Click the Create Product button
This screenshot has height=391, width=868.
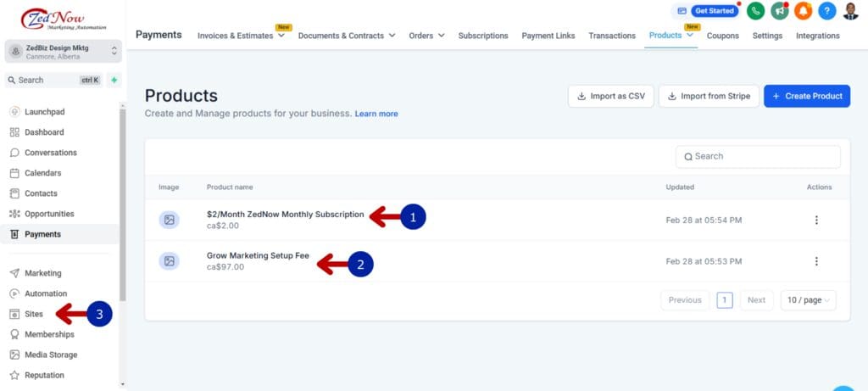point(807,96)
